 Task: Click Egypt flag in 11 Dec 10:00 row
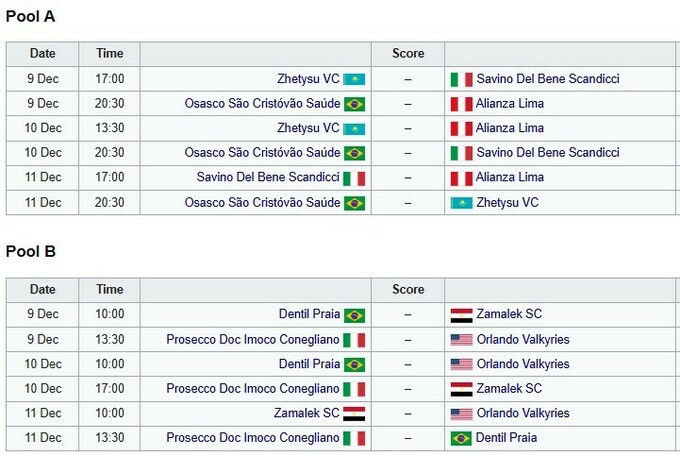point(354,413)
